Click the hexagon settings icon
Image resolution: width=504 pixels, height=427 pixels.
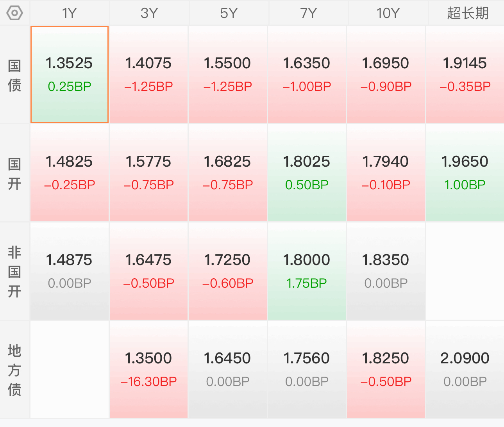click(x=15, y=13)
